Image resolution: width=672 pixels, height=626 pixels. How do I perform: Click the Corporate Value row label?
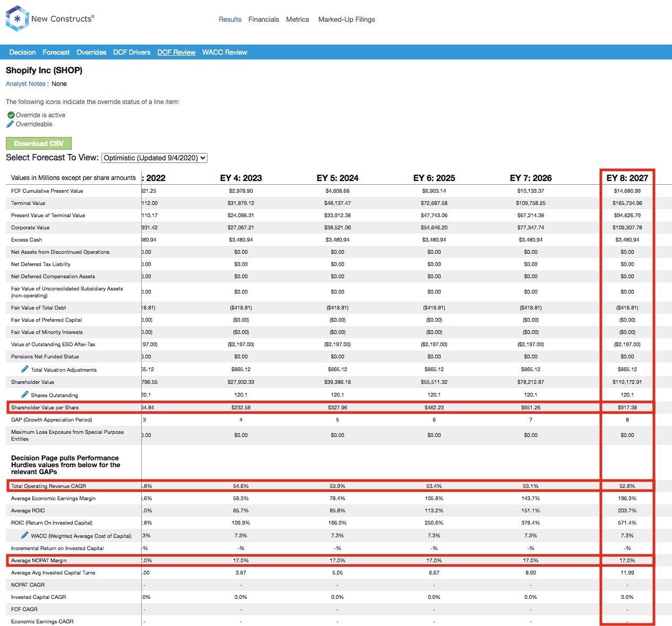coord(30,227)
